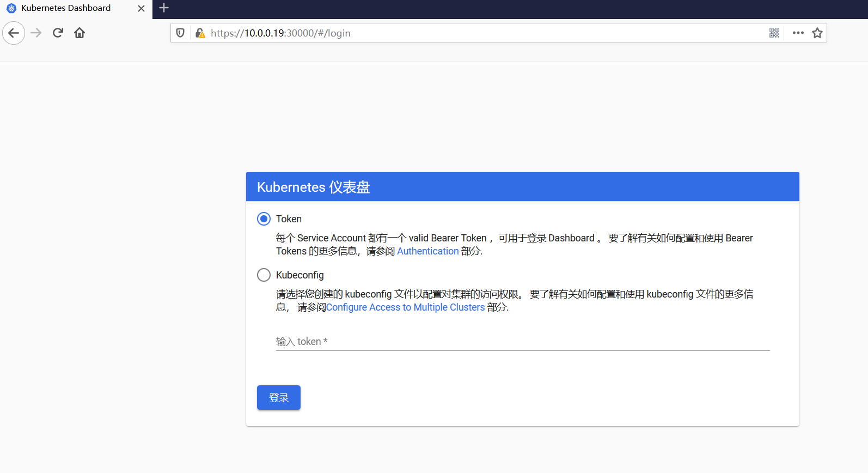The image size is (868, 473).
Task: Open the page actions three-dot menu
Action: pyautogui.click(x=798, y=33)
